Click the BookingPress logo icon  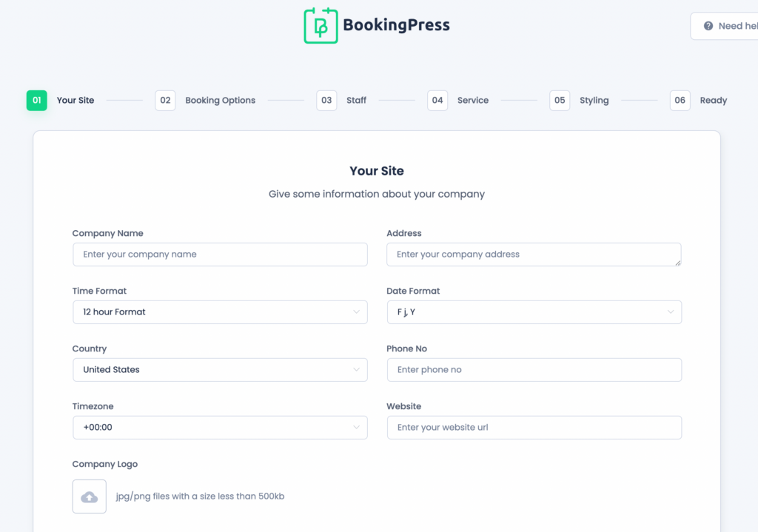coord(321,25)
